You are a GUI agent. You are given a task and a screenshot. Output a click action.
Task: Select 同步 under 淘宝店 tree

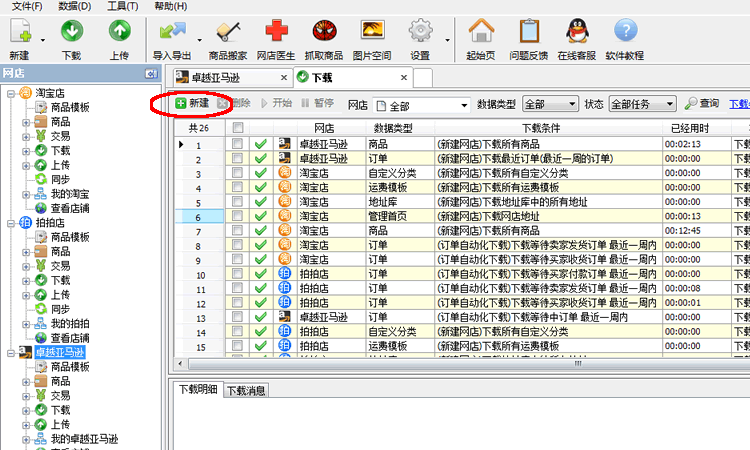pyautogui.click(x=60, y=179)
